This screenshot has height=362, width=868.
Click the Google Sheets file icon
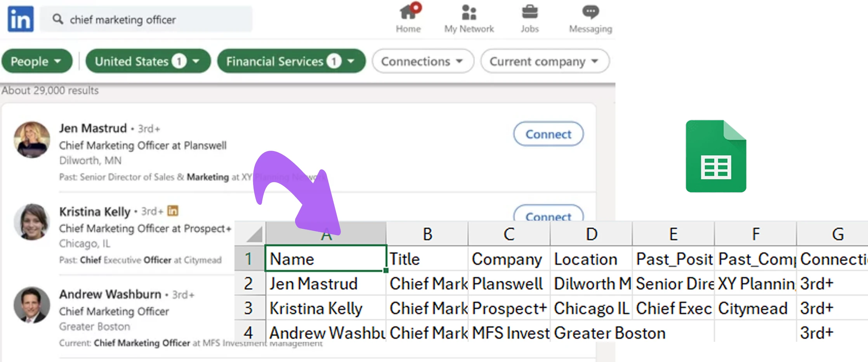click(x=716, y=156)
